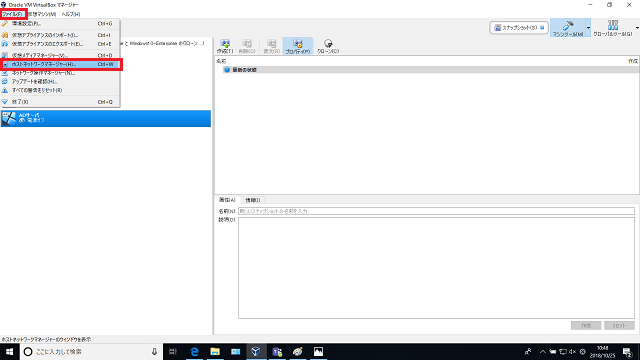Show hidden tray icons chevron

542,351
